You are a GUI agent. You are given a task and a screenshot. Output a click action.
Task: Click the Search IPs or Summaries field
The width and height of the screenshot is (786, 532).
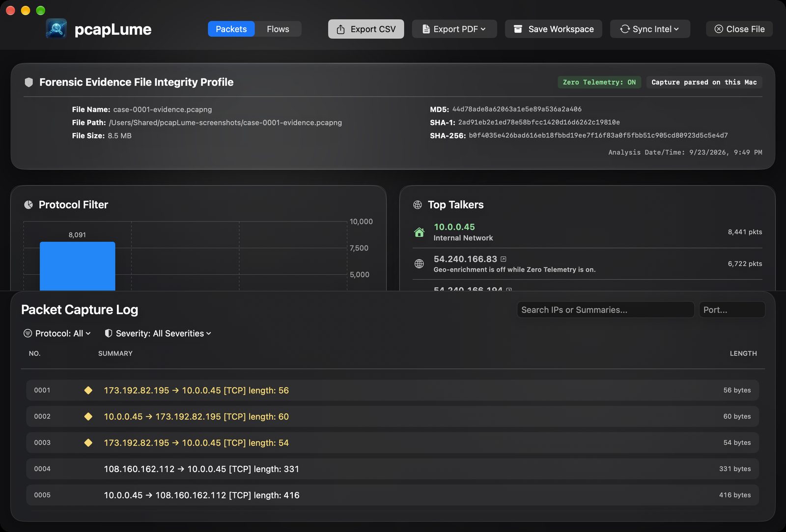click(x=606, y=310)
